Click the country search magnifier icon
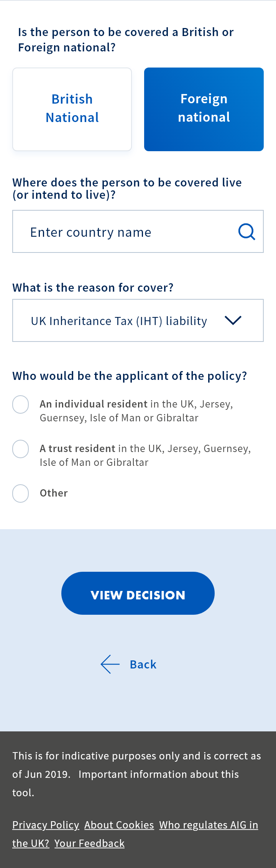 click(x=246, y=232)
